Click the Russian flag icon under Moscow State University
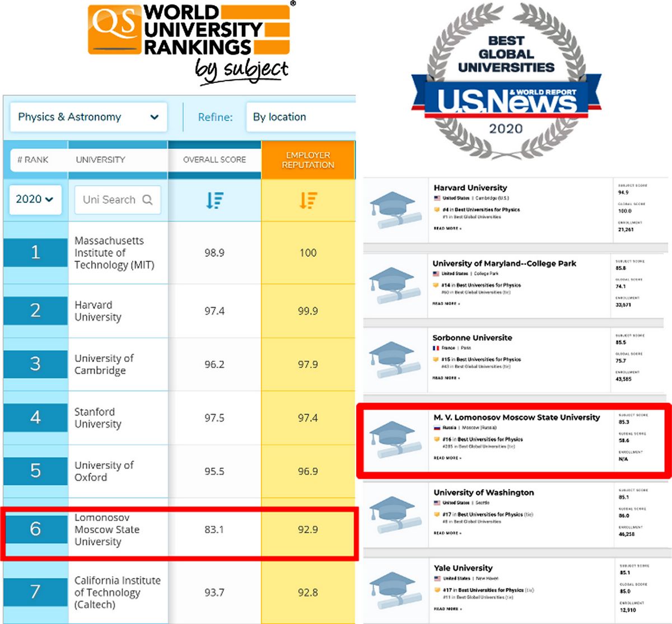 (437, 428)
